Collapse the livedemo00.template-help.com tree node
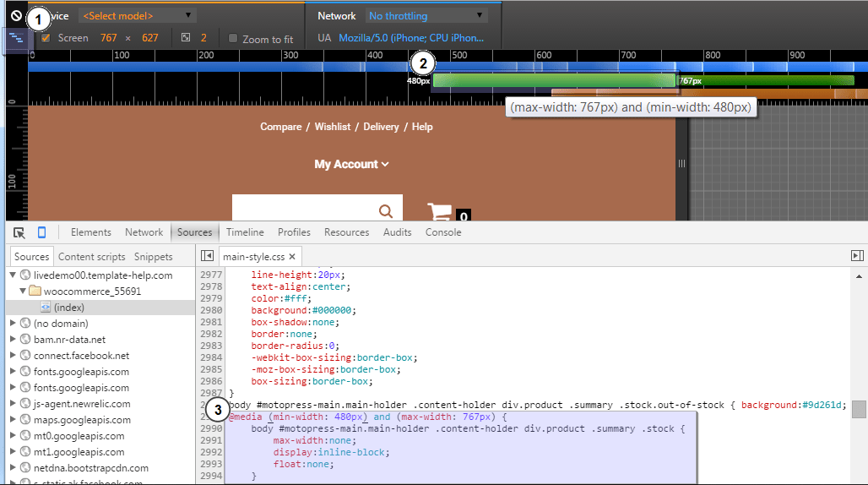The width and height of the screenshot is (868, 485). 13,275
